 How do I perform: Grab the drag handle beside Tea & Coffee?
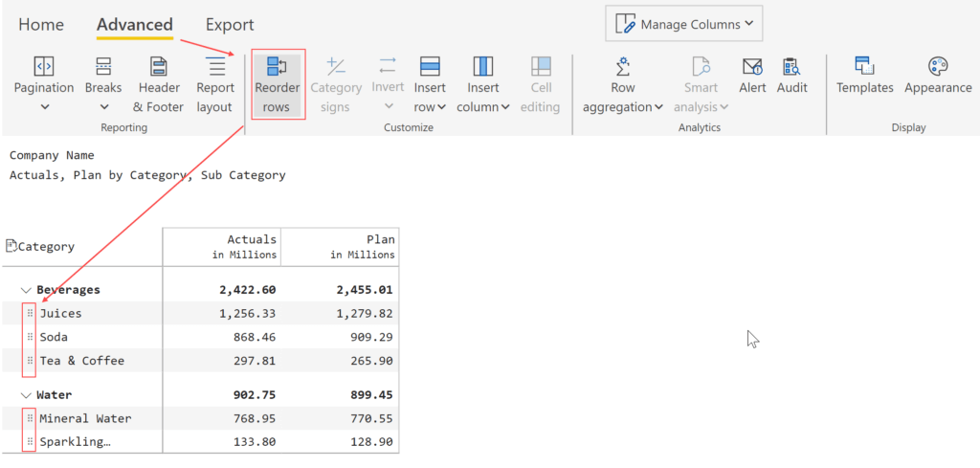click(x=30, y=361)
